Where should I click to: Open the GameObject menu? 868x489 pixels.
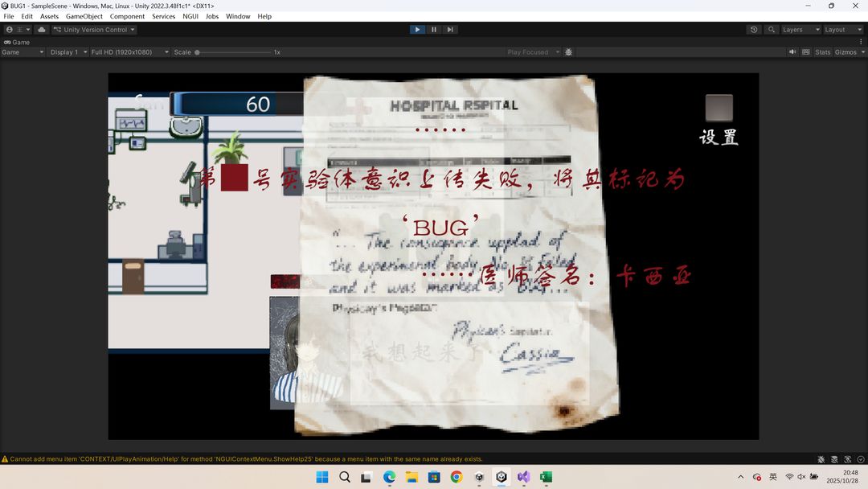pyautogui.click(x=84, y=16)
